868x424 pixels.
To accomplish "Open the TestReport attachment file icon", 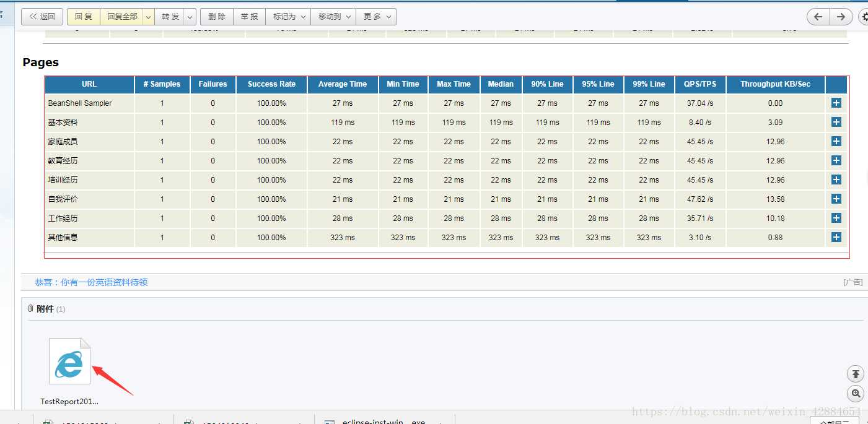I will click(69, 361).
